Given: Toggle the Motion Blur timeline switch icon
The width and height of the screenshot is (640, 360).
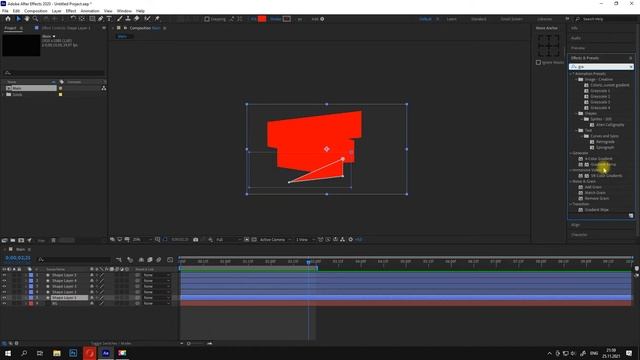Looking at the screenshot, I should pos(159,260).
